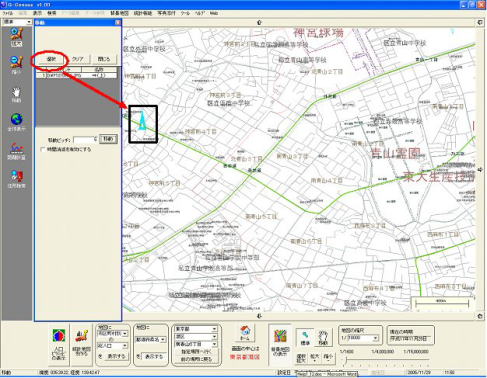Screen dimensions: 487x378
Task: Select the zoom-in magnifier tool in sidebar
Action: pos(16,37)
